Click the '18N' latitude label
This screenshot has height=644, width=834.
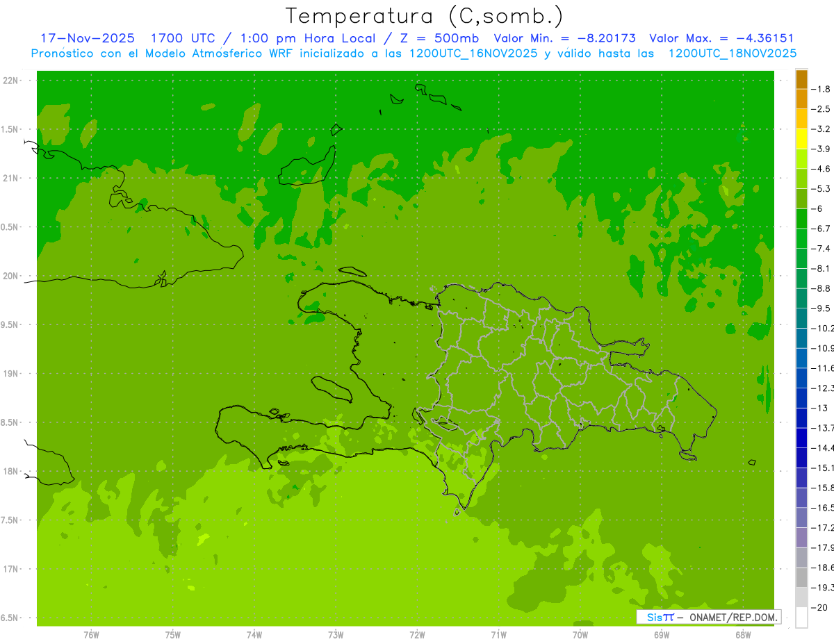pos(12,471)
